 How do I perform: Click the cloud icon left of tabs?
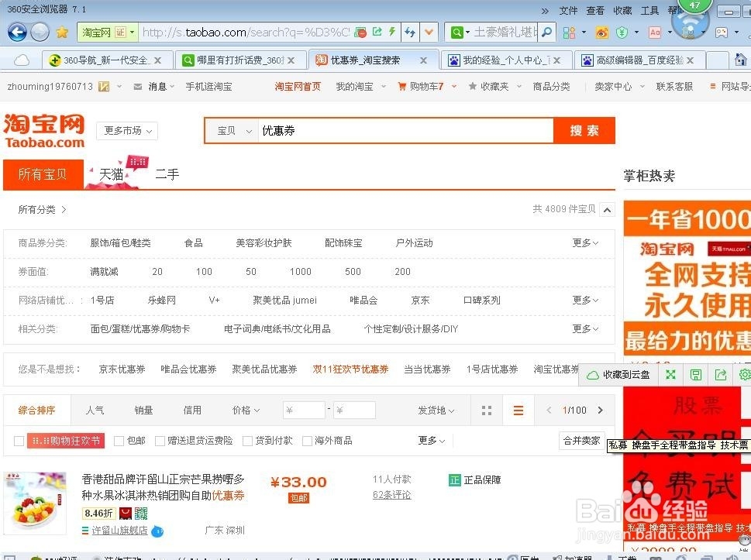pos(21,60)
